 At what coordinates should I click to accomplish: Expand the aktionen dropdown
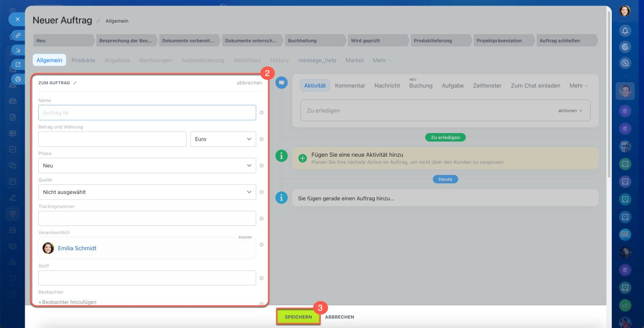(570, 110)
